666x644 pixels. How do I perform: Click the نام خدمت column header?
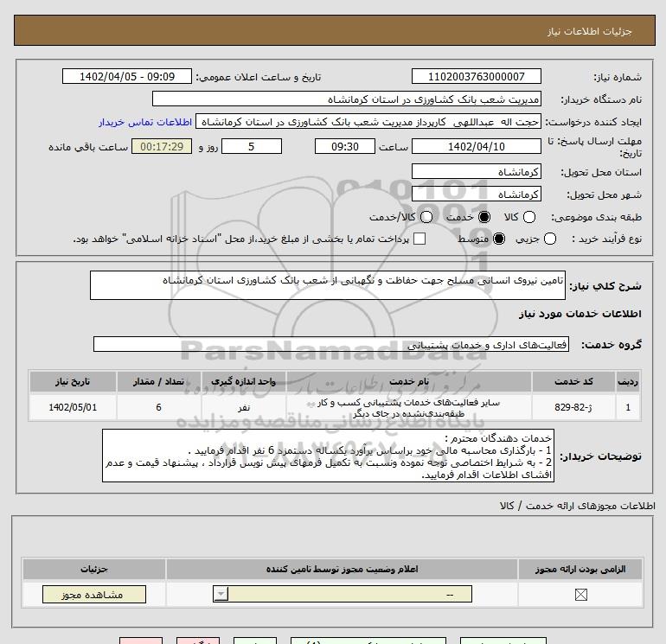pos(409,381)
